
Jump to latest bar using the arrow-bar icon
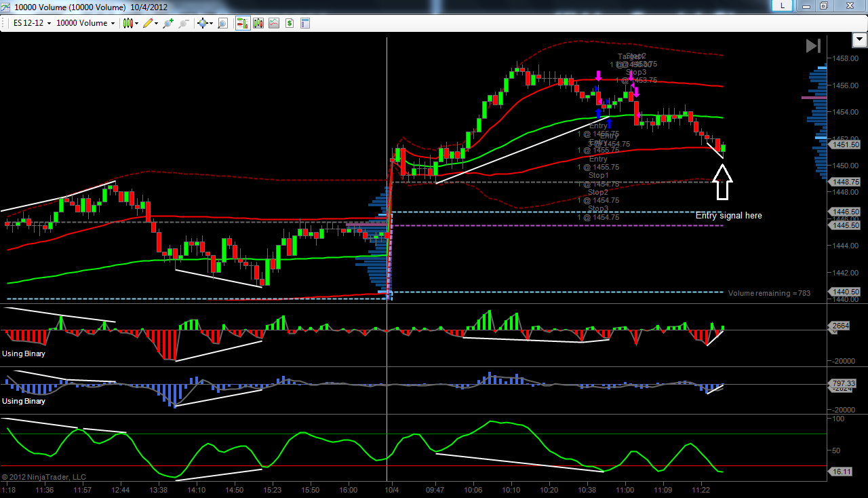coord(813,45)
